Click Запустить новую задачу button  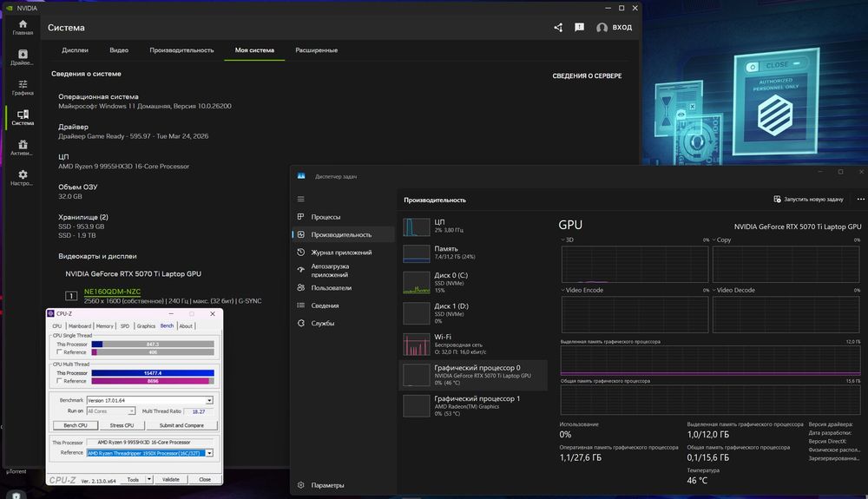coord(808,199)
